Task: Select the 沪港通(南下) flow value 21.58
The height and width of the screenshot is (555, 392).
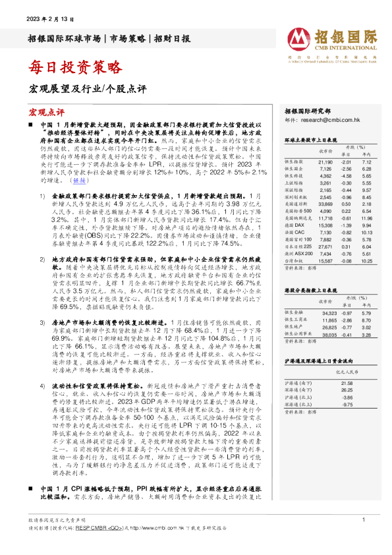Action: tap(347, 384)
